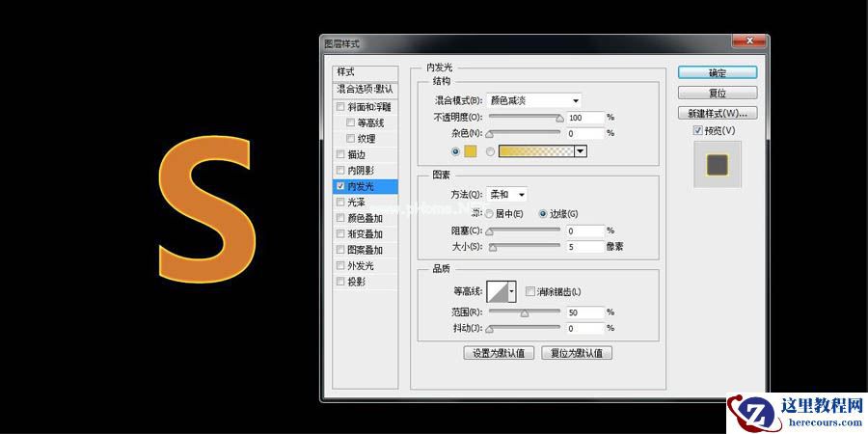Screen dimensions: 868x434
Task: Click the 杂色 slider track
Action: pos(524,132)
